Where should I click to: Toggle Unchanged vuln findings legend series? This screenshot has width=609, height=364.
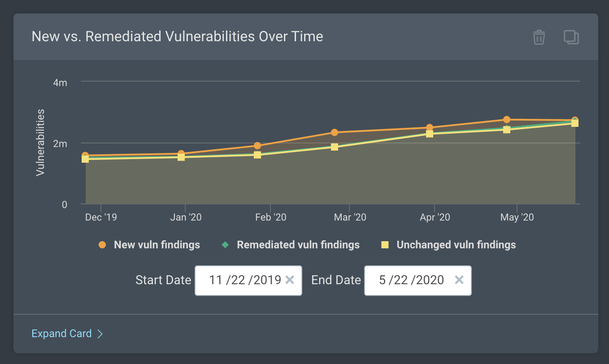click(456, 245)
